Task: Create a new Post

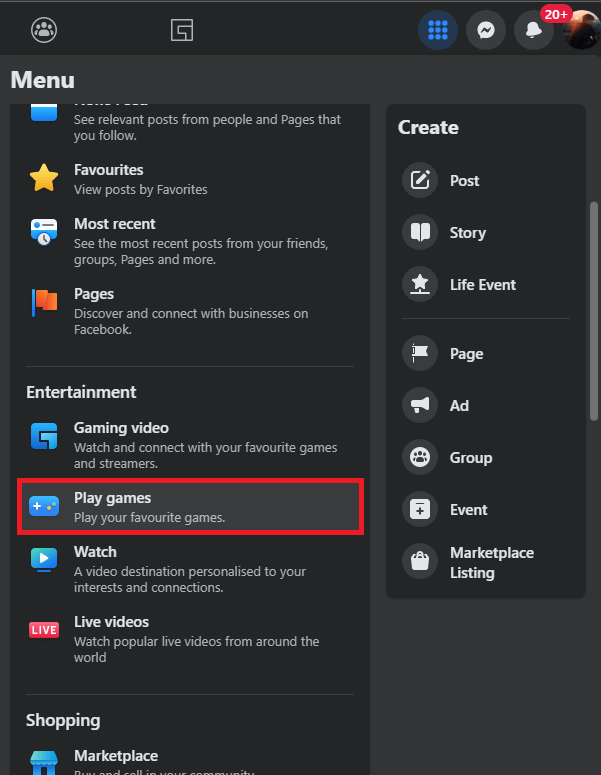Action: tap(486, 180)
